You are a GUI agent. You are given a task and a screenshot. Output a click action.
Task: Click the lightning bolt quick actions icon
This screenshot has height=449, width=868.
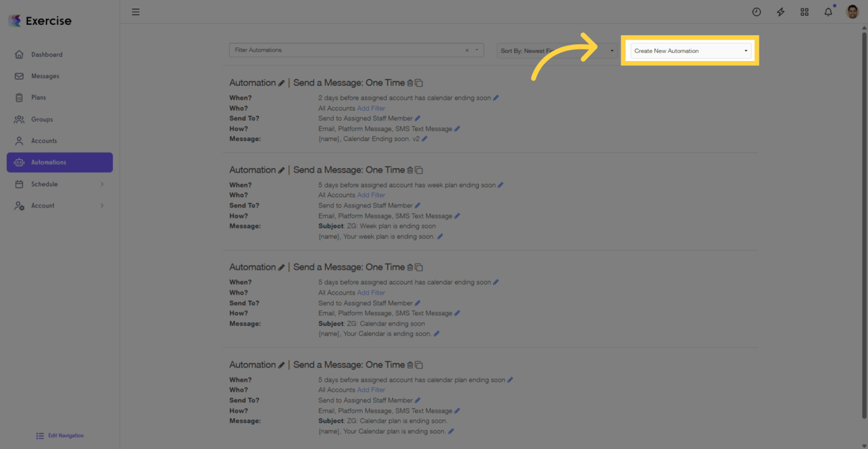point(780,12)
